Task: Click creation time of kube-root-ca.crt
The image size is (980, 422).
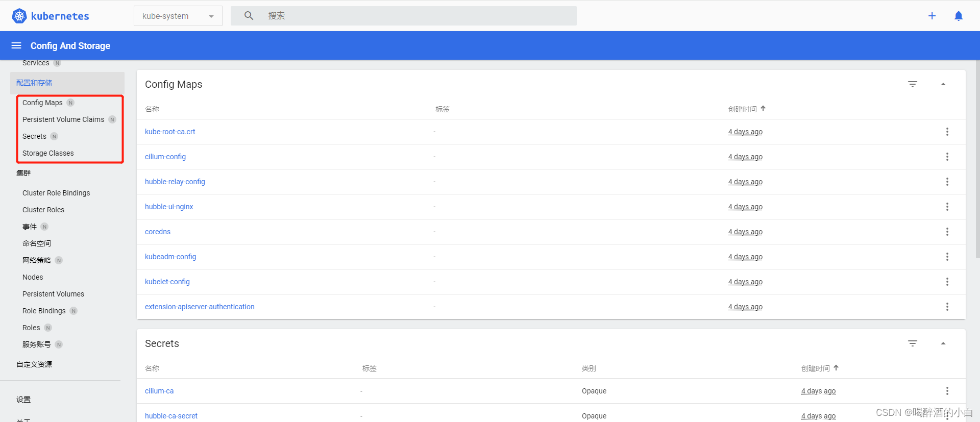Action: pyautogui.click(x=745, y=132)
